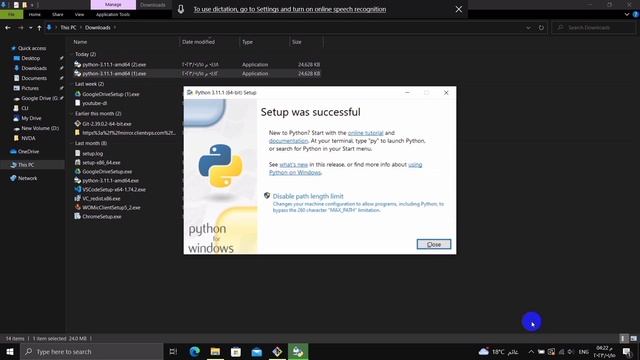Select python-3.11.1-amd64 (1).exe file icon
Screen dimensions: 640x360
click(78, 73)
